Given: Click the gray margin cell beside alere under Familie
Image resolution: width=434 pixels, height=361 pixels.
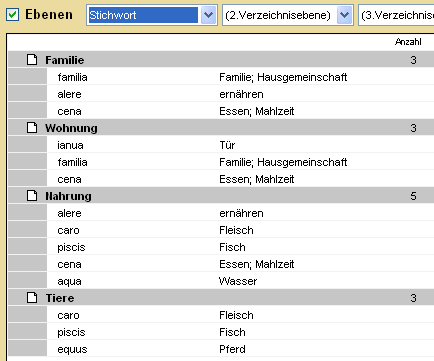Looking at the screenshot, I should point(28,94).
